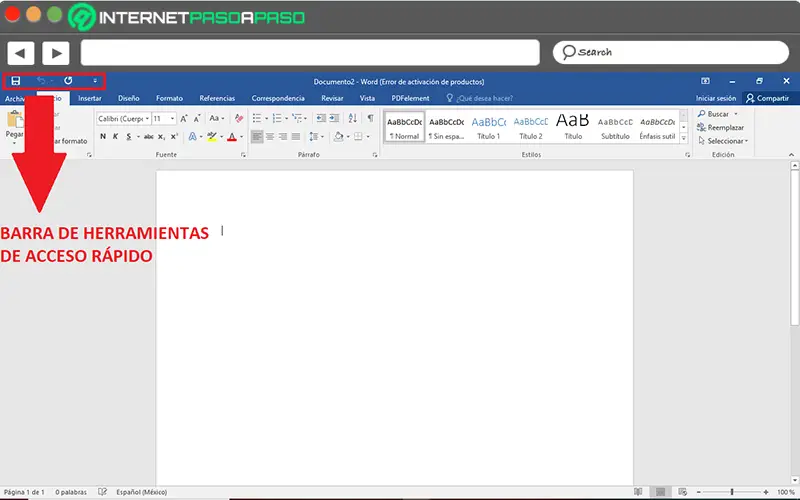Click the zoom slider handle
The height and width of the screenshot is (500, 800).
click(732, 492)
